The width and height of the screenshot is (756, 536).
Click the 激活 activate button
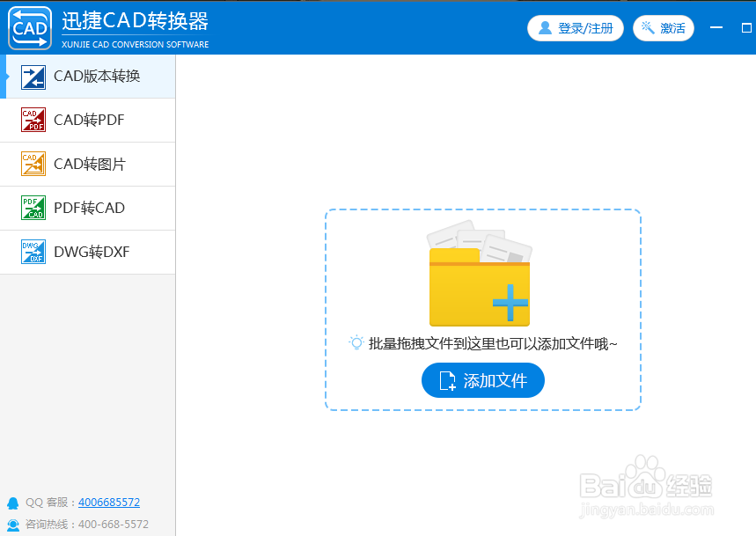pyautogui.click(x=664, y=28)
